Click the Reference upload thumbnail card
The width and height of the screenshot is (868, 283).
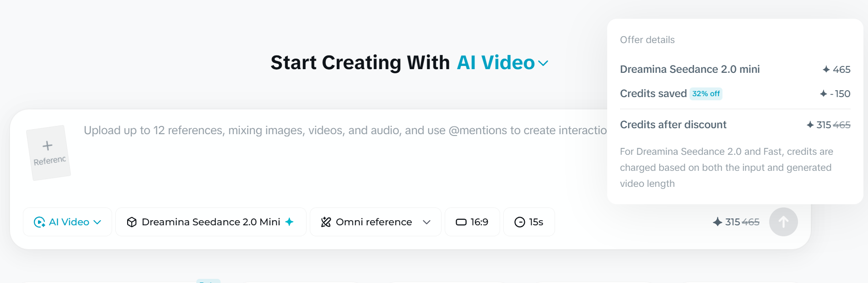coord(49,153)
